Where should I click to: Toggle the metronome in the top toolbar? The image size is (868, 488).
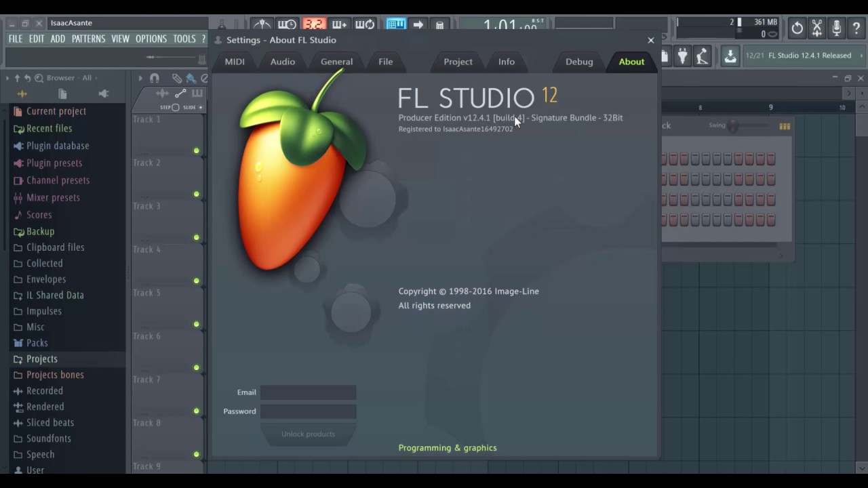262,25
